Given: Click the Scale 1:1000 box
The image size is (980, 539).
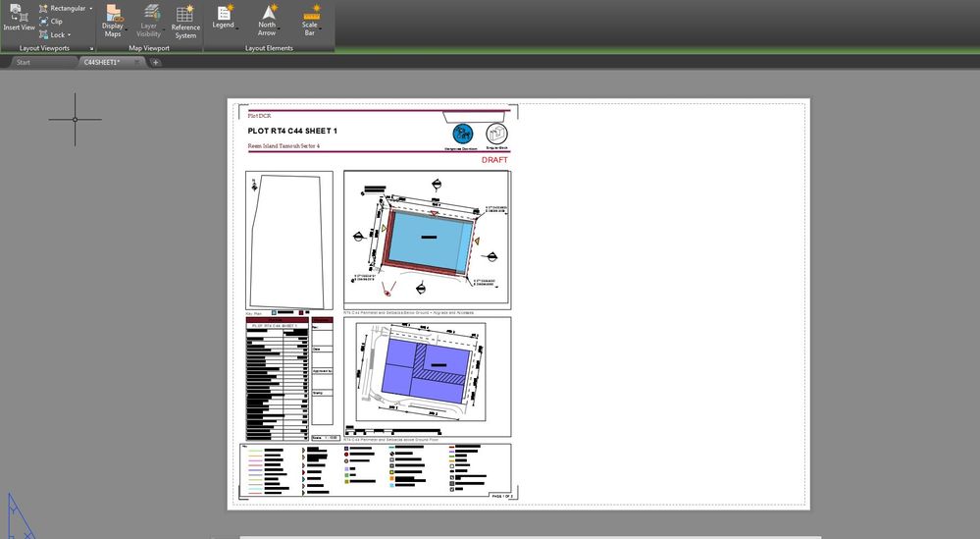Looking at the screenshot, I should (325, 438).
